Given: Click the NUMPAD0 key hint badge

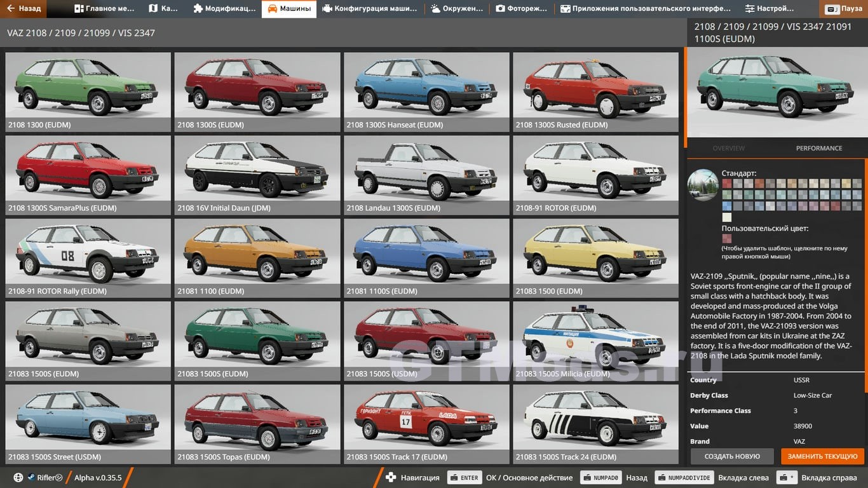Looking at the screenshot, I should point(602,478).
